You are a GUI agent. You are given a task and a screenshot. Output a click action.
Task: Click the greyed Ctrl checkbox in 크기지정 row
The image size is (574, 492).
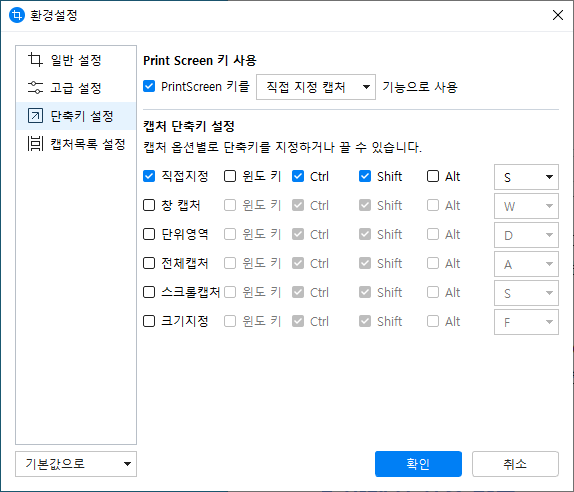coord(298,321)
